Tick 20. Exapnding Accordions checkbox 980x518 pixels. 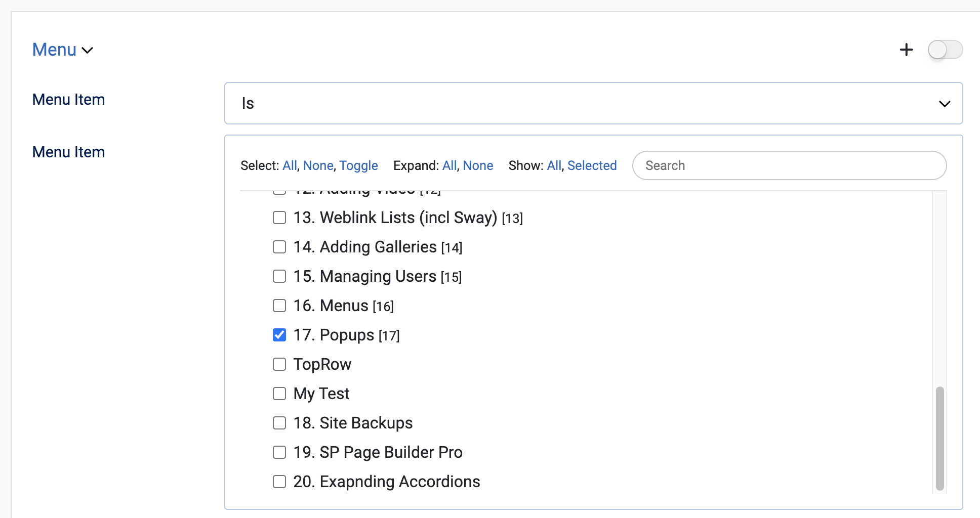(x=279, y=482)
